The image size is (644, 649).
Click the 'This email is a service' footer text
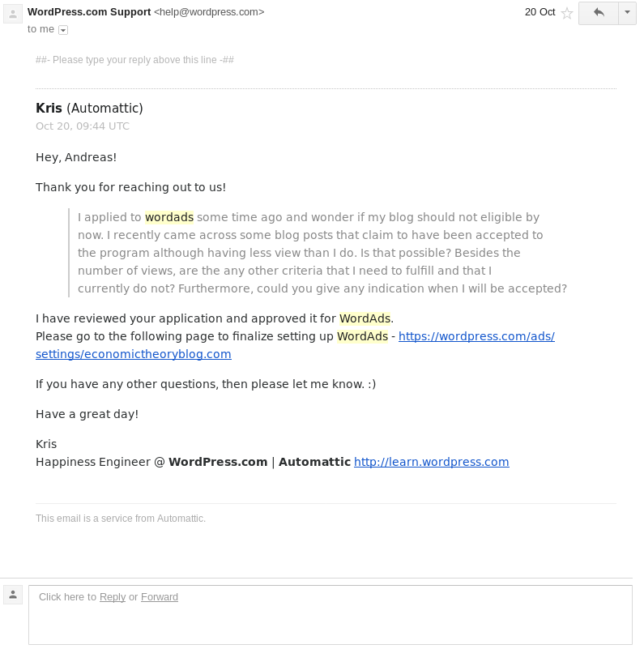(121, 519)
